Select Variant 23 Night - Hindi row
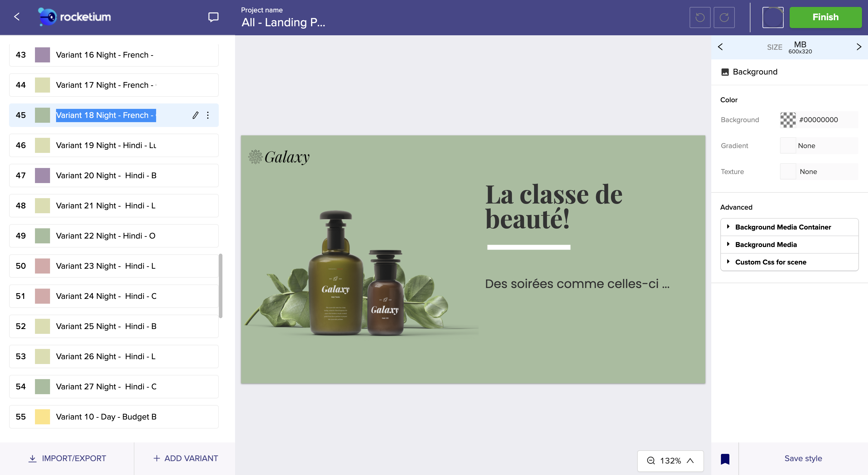Image resolution: width=868 pixels, height=475 pixels. tap(114, 266)
